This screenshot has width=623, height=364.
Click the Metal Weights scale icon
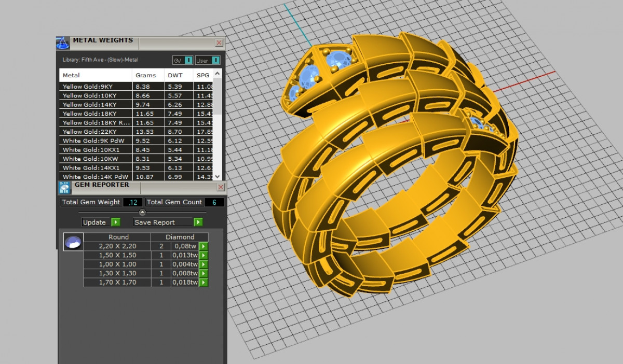click(63, 43)
